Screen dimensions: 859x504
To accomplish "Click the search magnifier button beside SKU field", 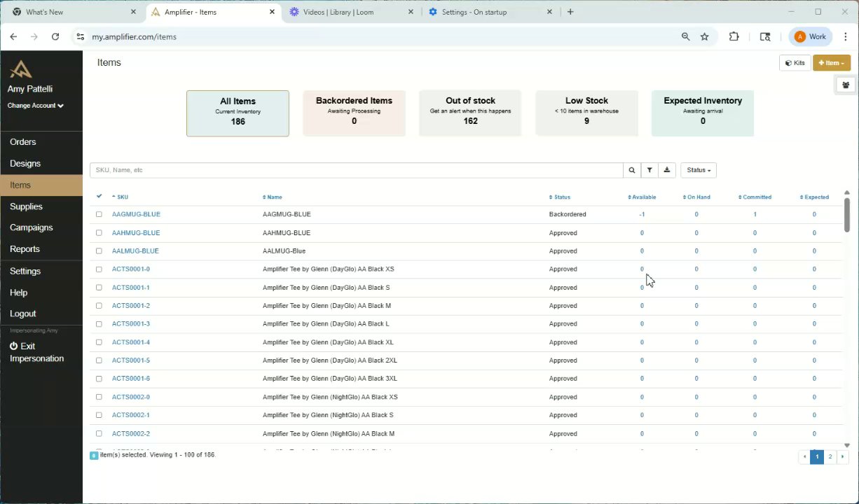I will 632,170.
